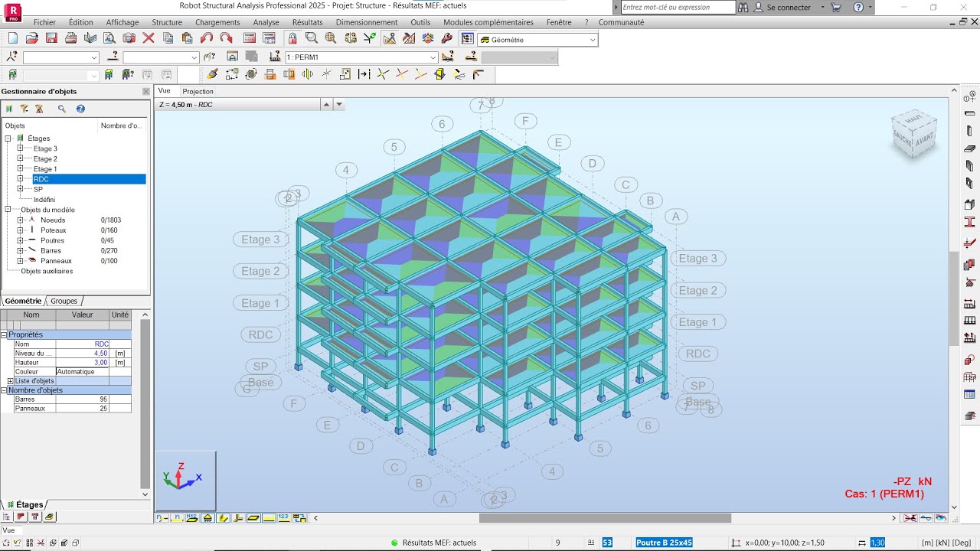Select the Etage 2 tree row
The height and width of the screenshot is (551, 980).
tap(45, 158)
